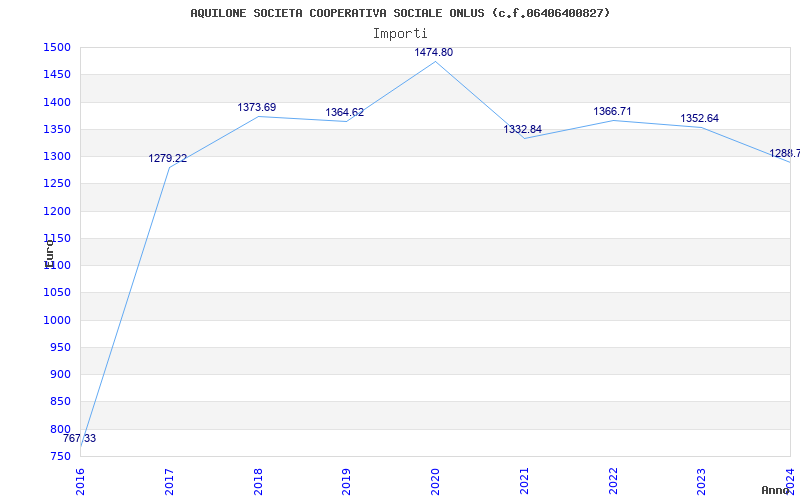800x500 pixels.
Task: Click the 1474.80 data label
Action: tap(433, 52)
